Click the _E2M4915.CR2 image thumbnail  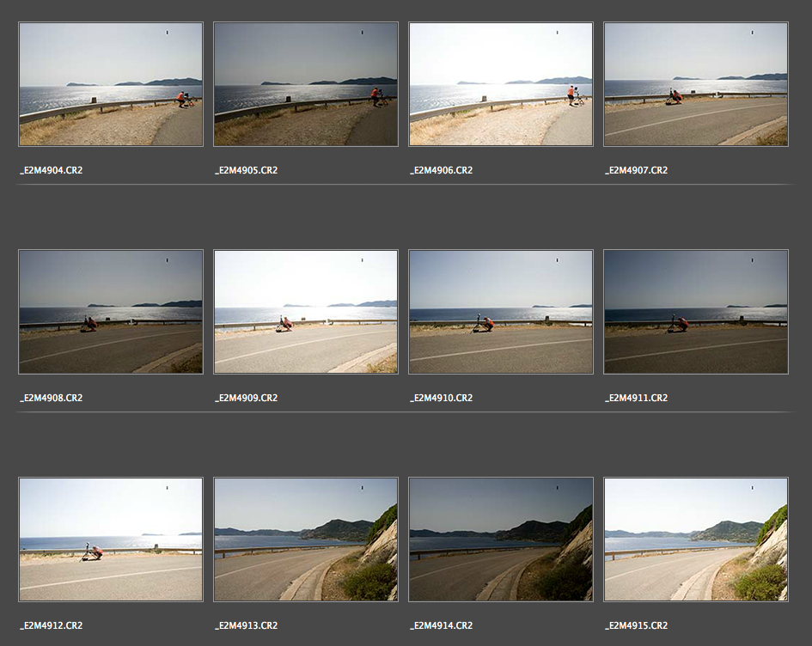coord(696,539)
